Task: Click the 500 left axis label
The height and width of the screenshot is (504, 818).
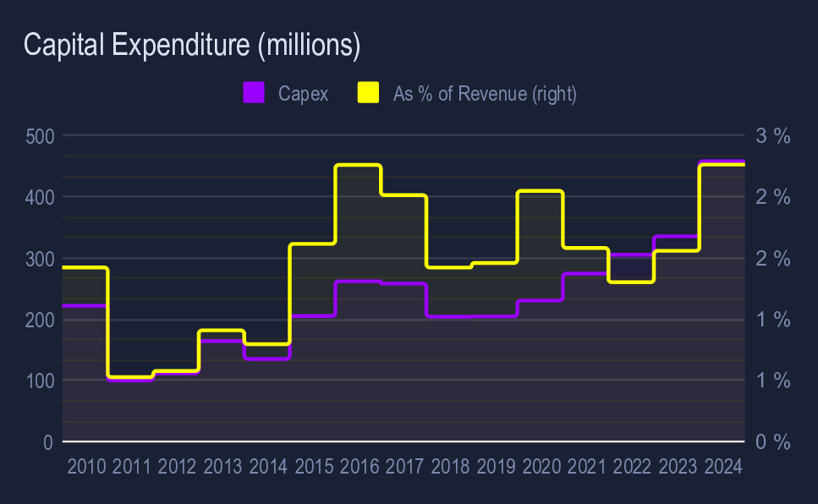Action: tap(40, 137)
